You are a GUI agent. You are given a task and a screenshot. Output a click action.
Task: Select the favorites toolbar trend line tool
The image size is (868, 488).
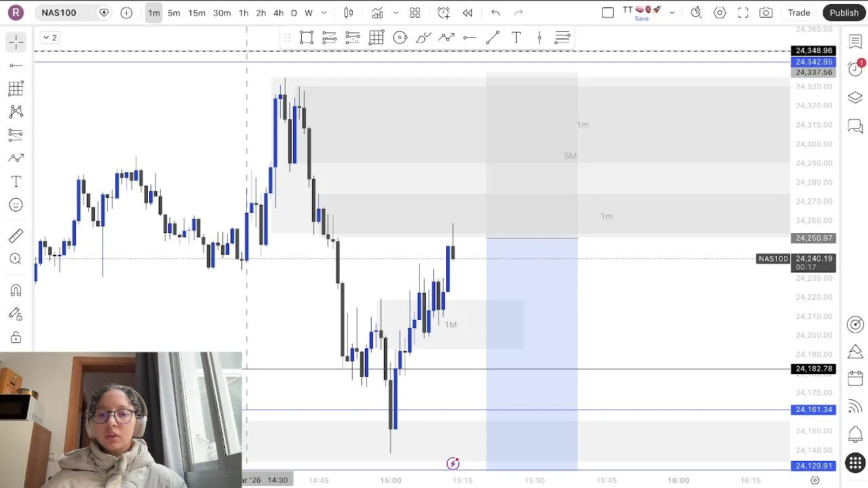point(493,38)
